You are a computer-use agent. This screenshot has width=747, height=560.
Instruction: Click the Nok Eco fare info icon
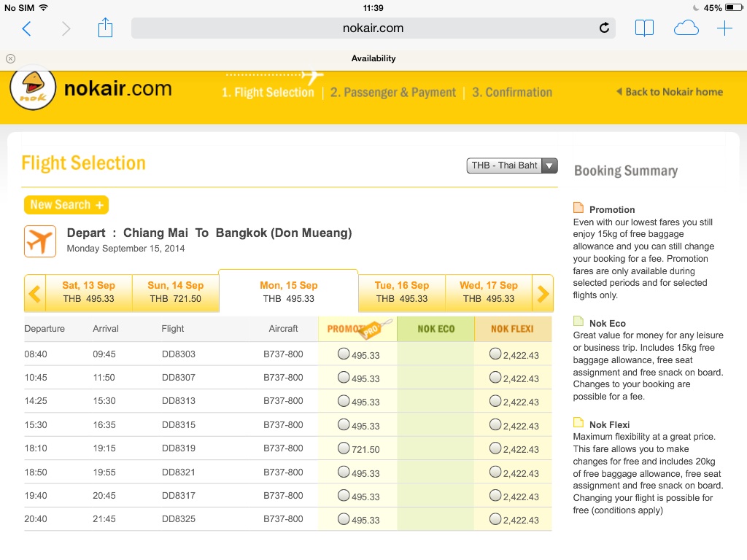[x=578, y=321]
